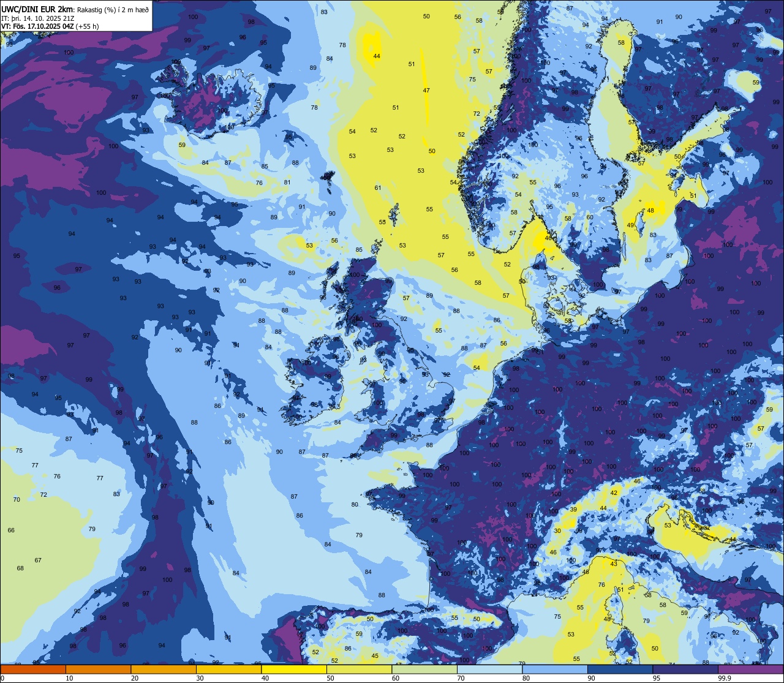The width and height of the screenshot is (784, 683).
Task: Click the '10' tick label on the legend
Action: tap(69, 677)
